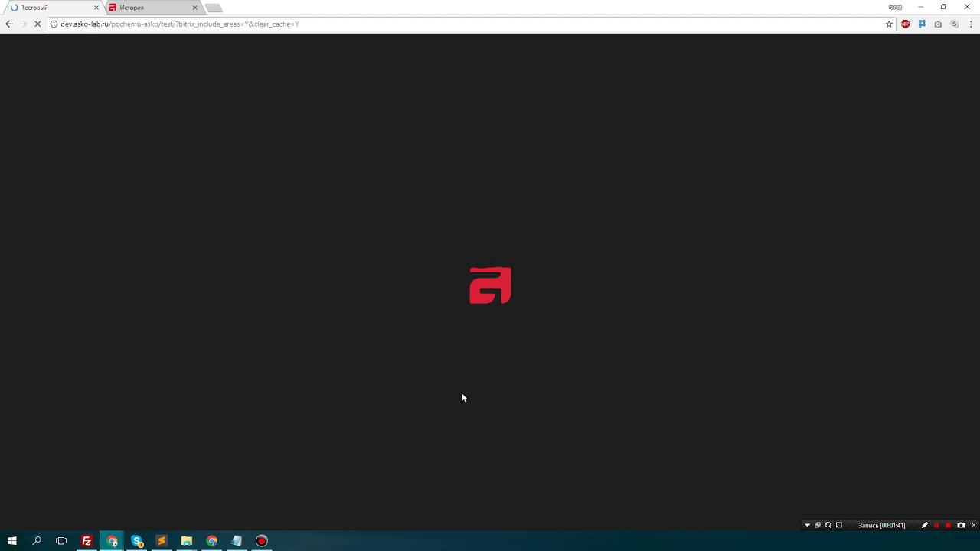Expand the recorder panel dropdown arrow
The width and height of the screenshot is (980, 551).
807,525
